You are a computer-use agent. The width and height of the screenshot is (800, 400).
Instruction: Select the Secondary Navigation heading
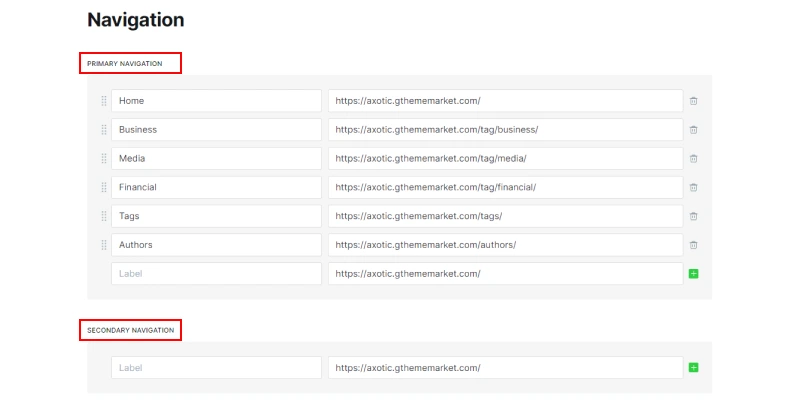[x=130, y=330]
